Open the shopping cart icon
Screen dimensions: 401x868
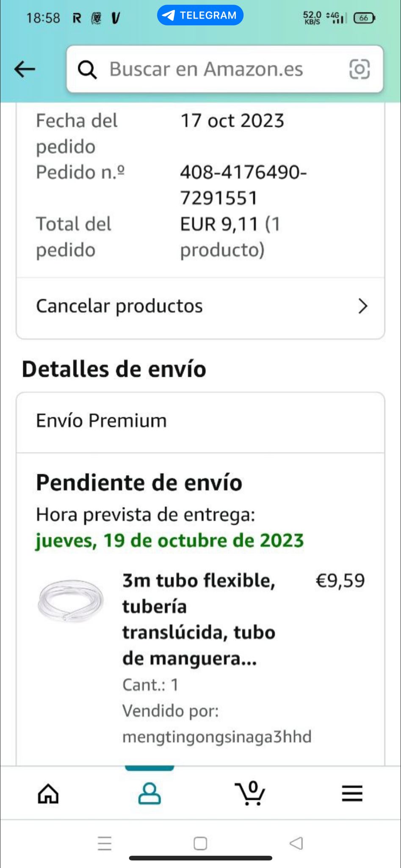click(250, 793)
